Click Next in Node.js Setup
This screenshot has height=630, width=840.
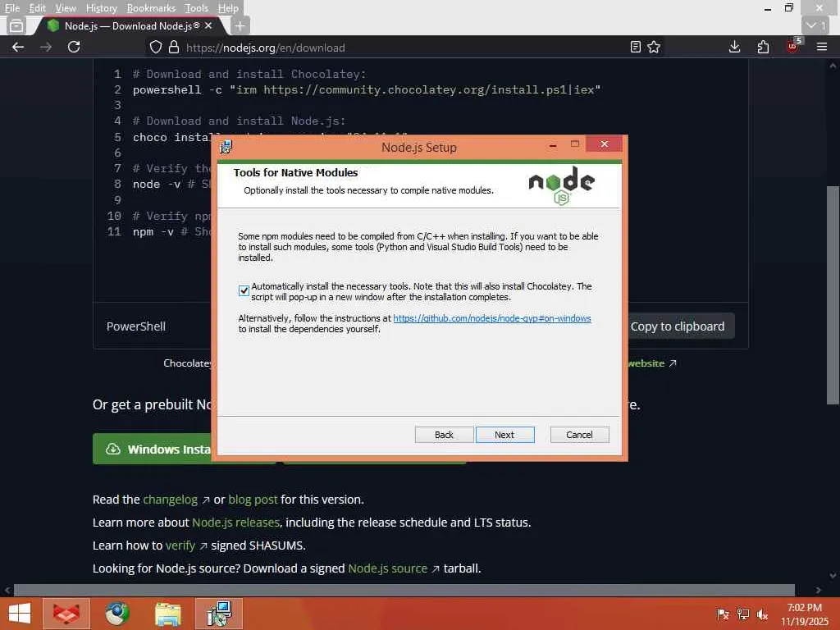pyautogui.click(x=504, y=435)
